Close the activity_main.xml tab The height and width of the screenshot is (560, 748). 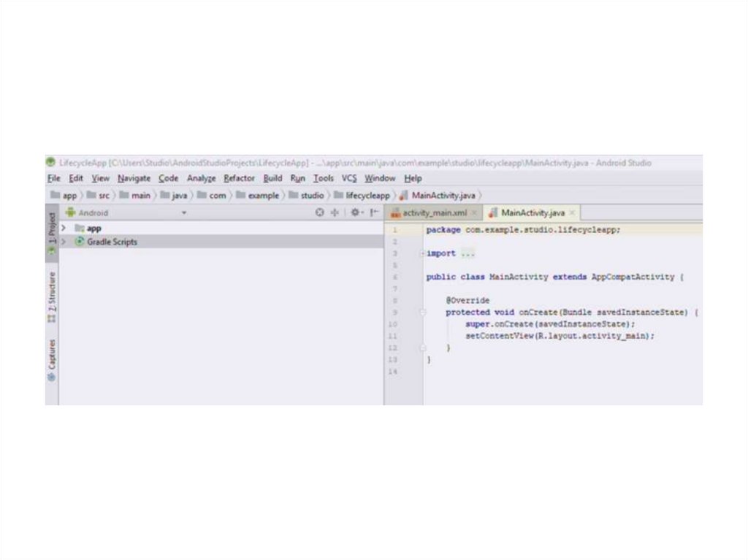[474, 213]
